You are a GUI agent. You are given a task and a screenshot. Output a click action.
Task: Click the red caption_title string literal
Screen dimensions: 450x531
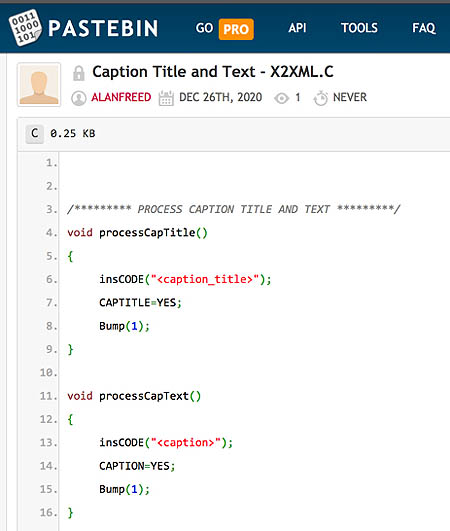(x=205, y=279)
